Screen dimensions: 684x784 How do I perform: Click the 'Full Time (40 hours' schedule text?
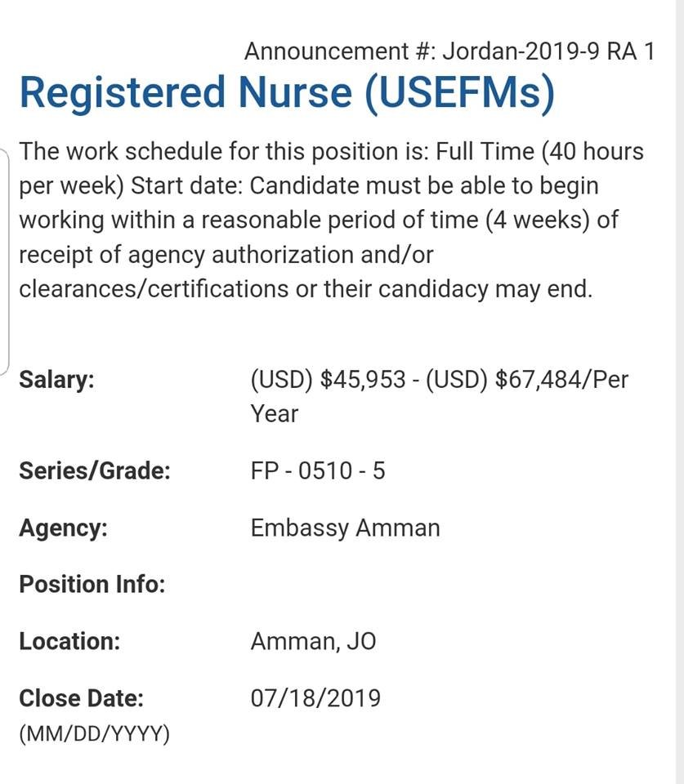point(539,152)
